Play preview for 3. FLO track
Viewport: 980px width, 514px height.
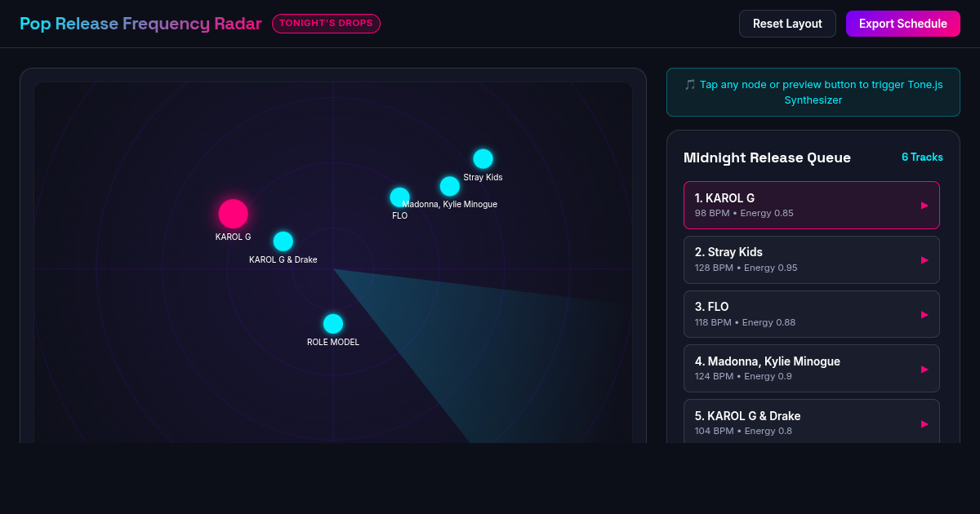[924, 315]
